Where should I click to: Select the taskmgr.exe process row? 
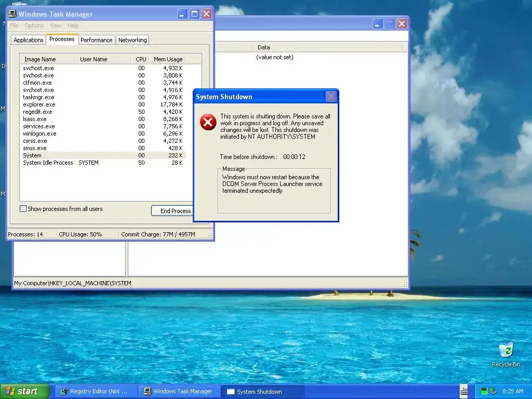coord(103,97)
